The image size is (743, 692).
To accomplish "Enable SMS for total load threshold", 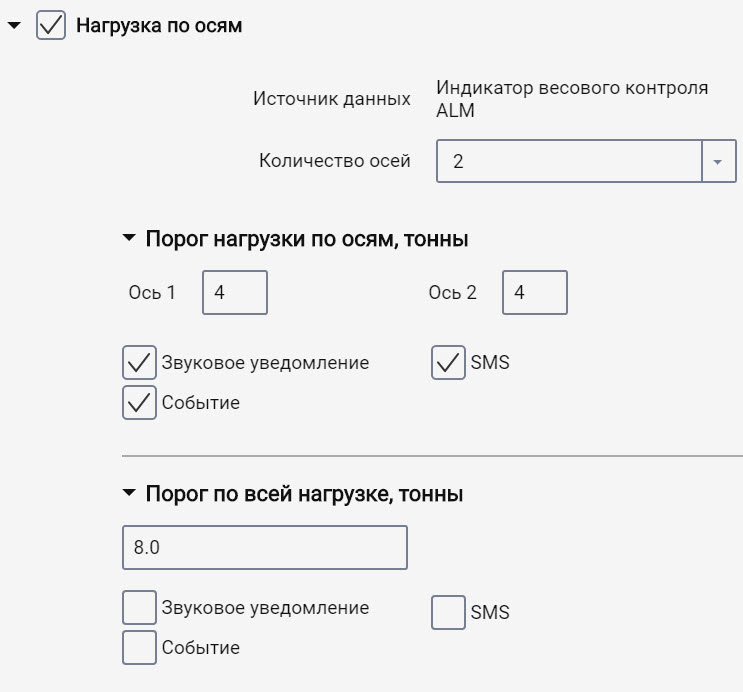I will [448, 612].
